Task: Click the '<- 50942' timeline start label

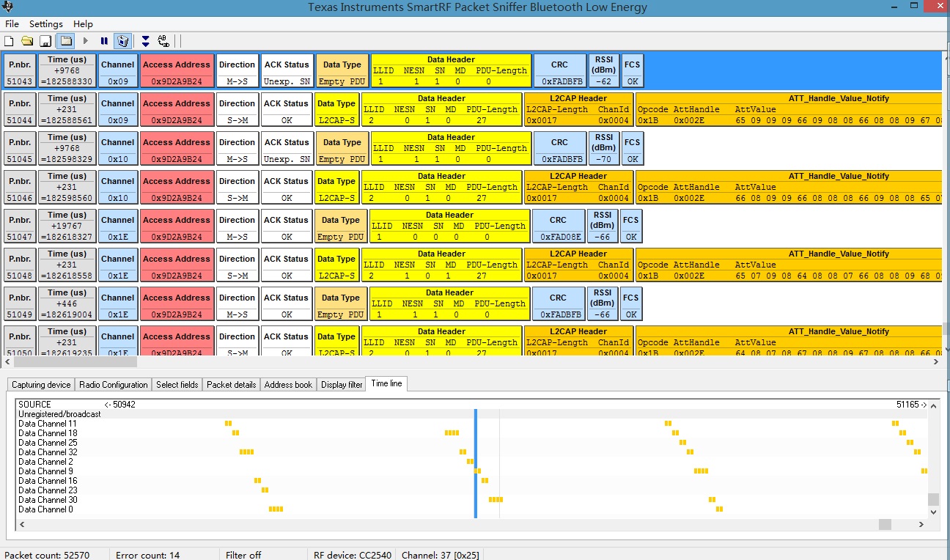Action: click(119, 405)
